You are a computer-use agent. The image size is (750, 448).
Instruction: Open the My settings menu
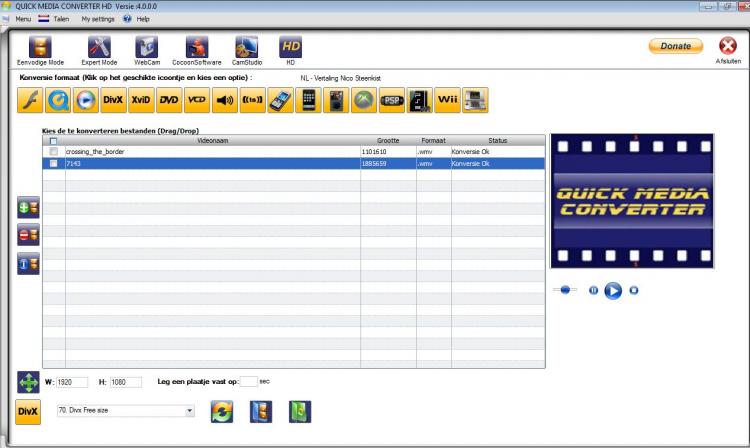tap(98, 19)
